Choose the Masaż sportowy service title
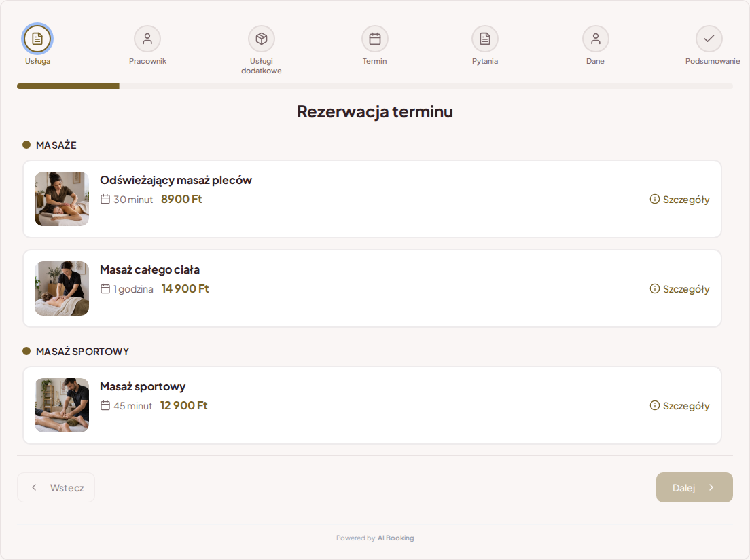Screen dimensions: 750x560 143,386
